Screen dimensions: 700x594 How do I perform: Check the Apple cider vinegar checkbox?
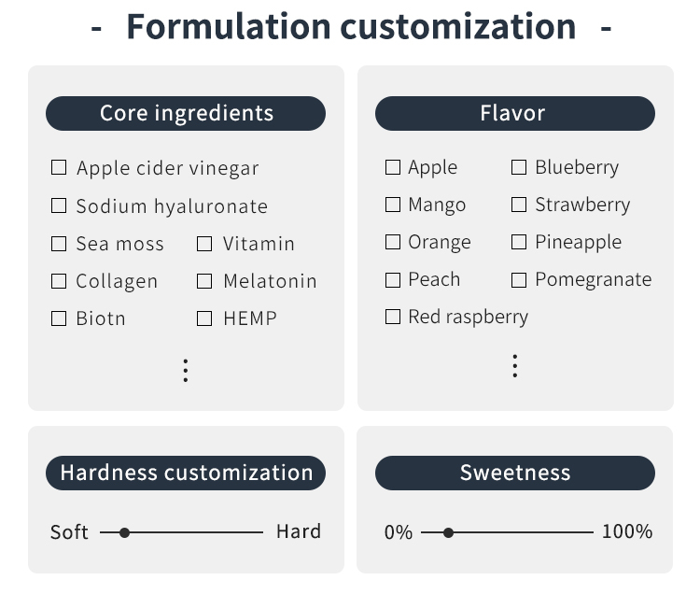point(59,168)
